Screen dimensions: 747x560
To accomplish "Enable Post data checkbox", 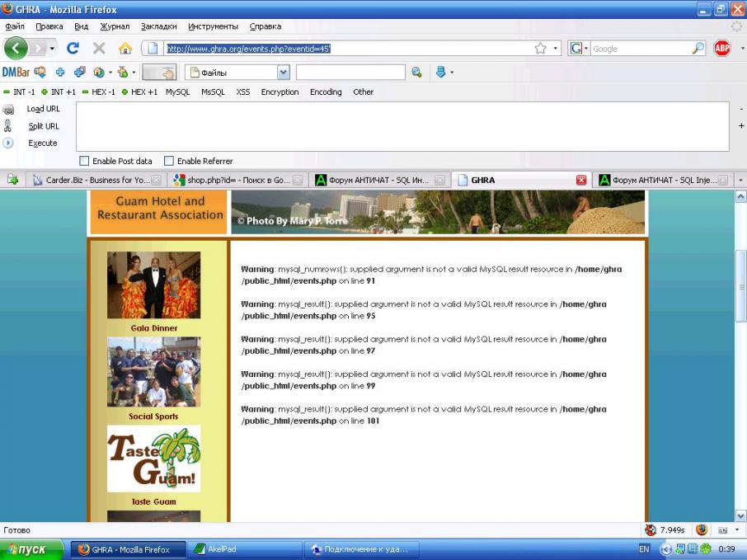I will 84,161.
